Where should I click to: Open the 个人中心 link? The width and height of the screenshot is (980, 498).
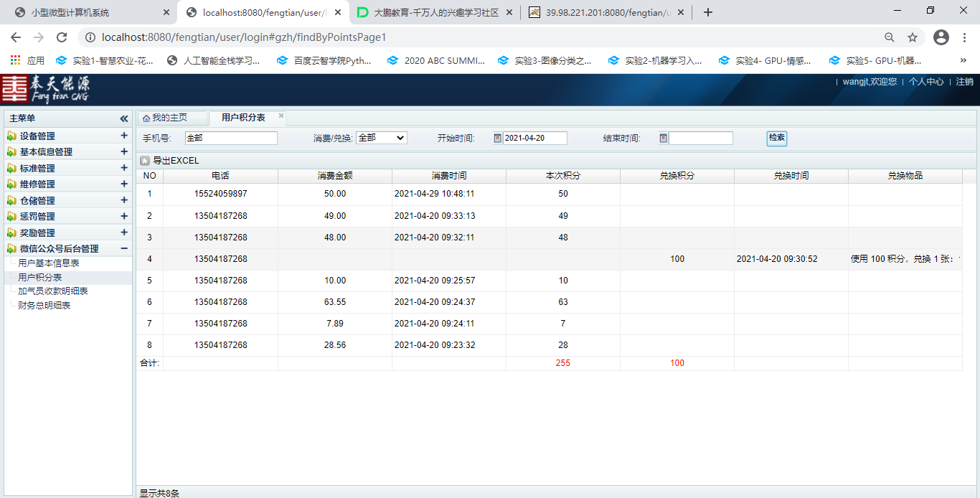coord(926,82)
